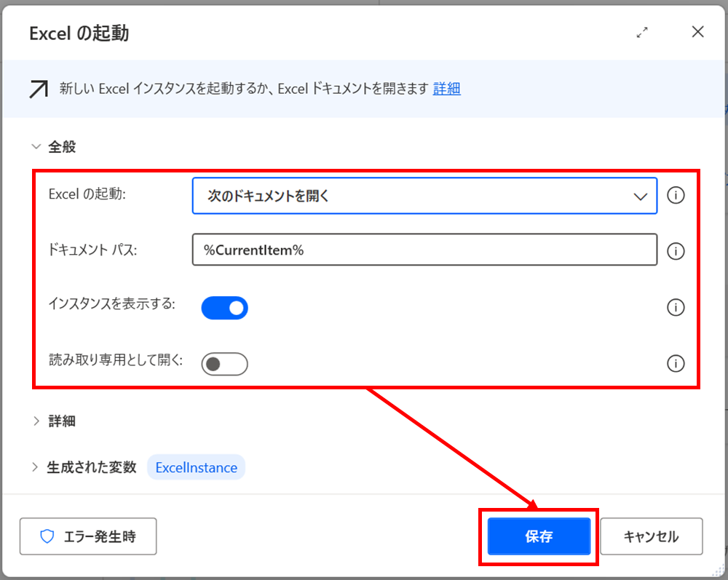Expand the dialog with the diagonal arrows icon
Image resolution: width=728 pixels, height=580 pixels.
[642, 33]
